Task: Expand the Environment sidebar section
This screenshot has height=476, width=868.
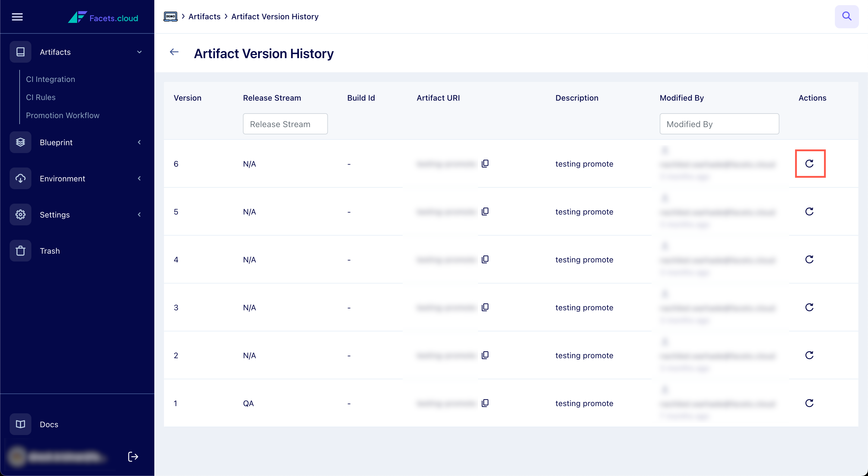Action: pos(139,179)
